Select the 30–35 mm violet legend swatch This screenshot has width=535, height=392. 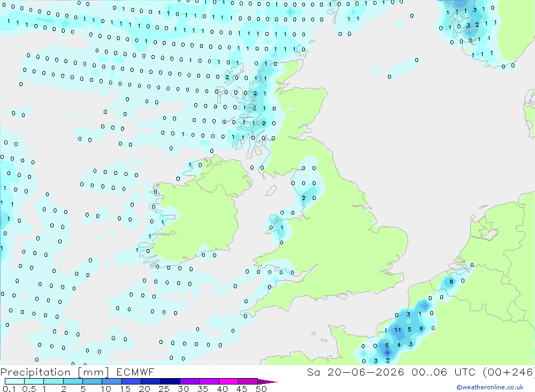click(x=190, y=381)
